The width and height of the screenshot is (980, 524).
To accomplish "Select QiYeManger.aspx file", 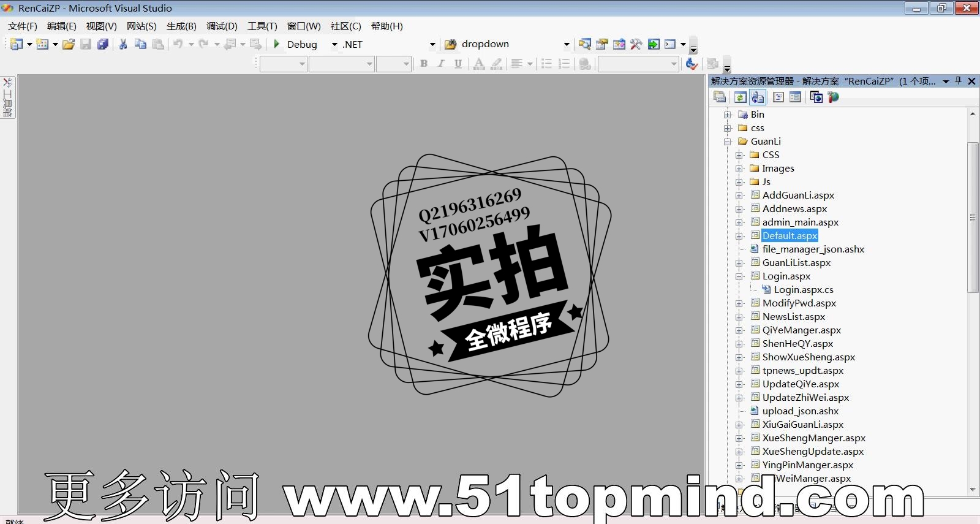I will pos(802,330).
